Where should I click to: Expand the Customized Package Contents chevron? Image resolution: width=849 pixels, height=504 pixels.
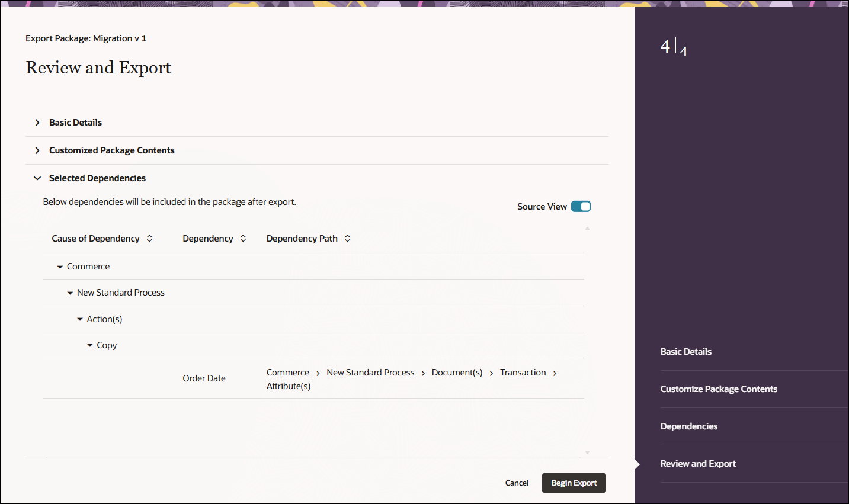(37, 150)
